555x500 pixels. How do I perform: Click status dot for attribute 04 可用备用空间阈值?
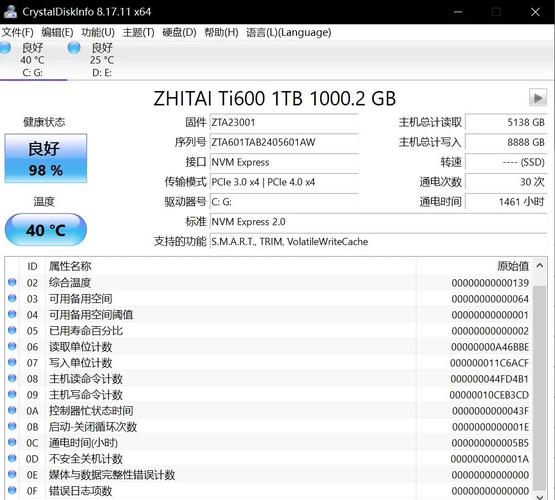coord(12,314)
